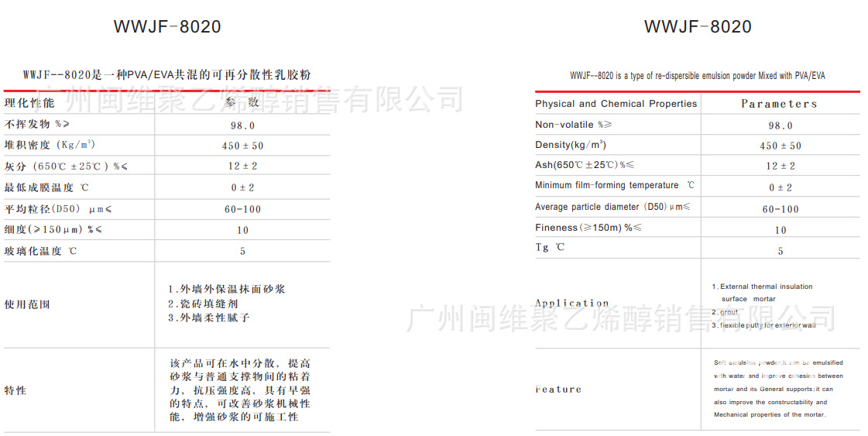
Task: Select the 平均粒径(D50) label
Action: 58,209
